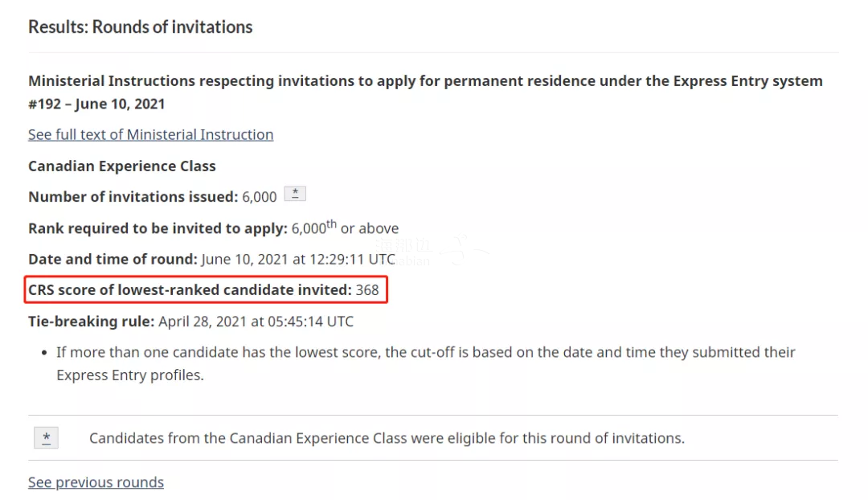Click the Rank required to be invited label

[158, 228]
